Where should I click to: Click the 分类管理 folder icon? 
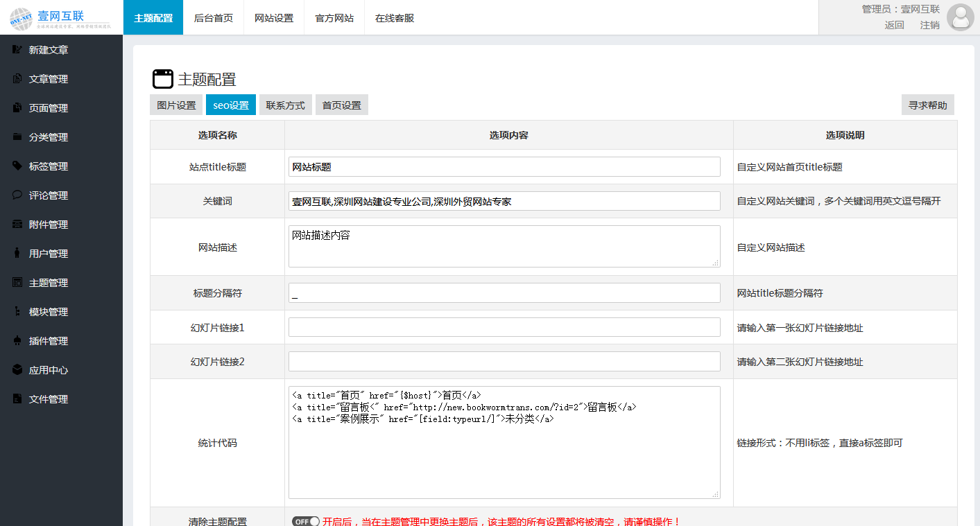(x=17, y=137)
